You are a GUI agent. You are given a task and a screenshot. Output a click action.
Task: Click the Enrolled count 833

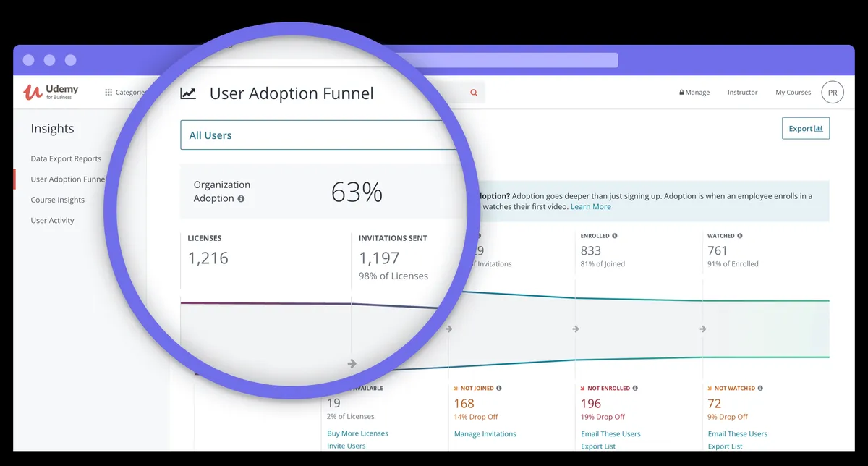point(591,250)
